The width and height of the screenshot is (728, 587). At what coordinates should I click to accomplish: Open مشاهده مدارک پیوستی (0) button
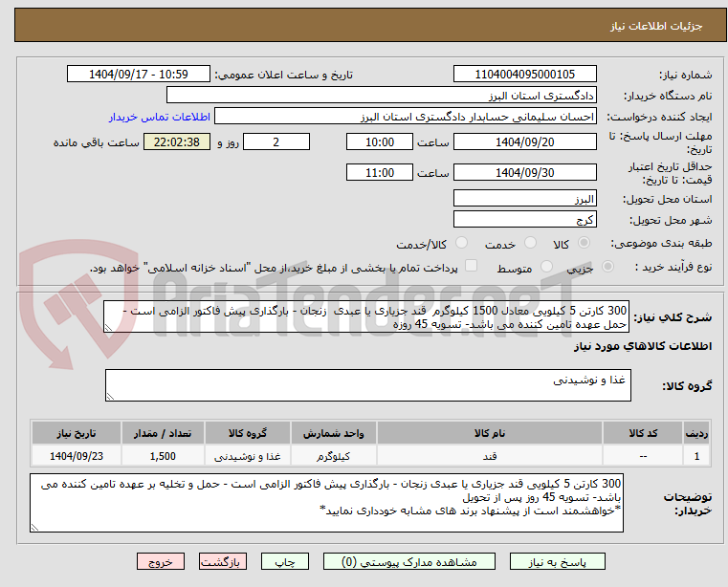click(409, 561)
